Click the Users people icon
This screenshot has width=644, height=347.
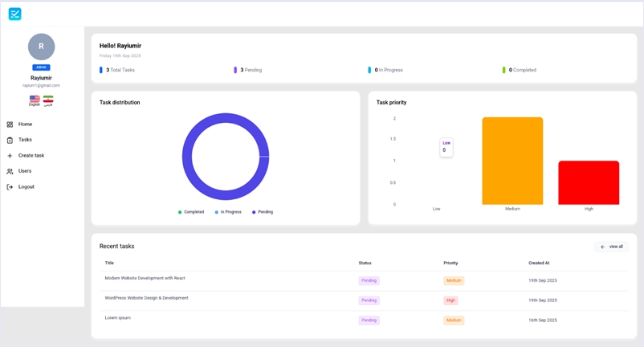[10, 171]
